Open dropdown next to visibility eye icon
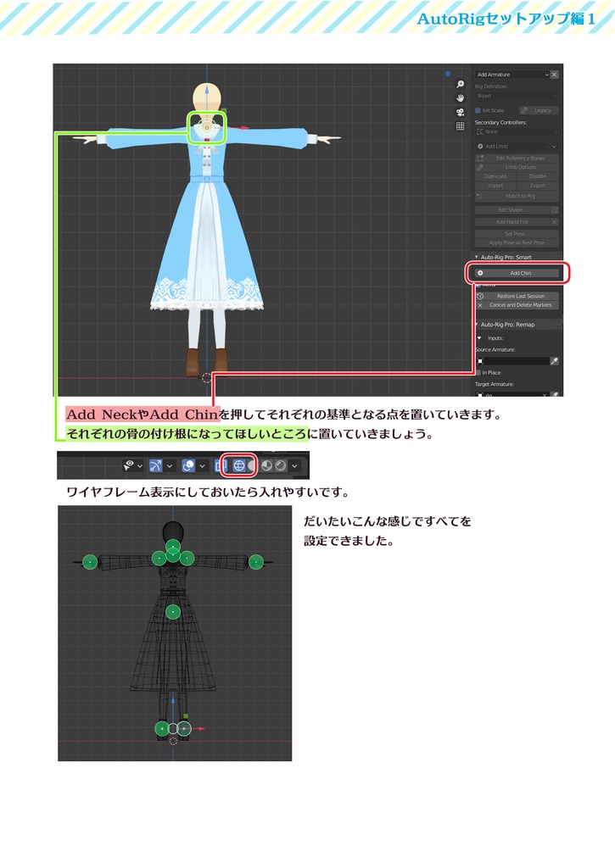 (140, 466)
